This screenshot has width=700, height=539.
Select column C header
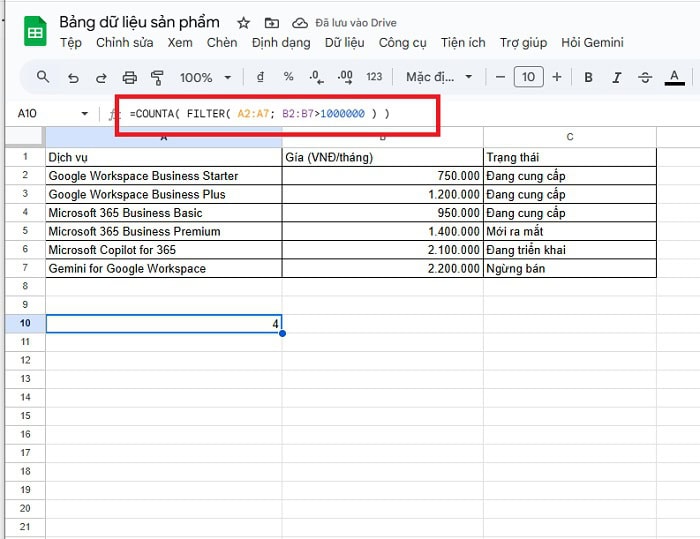570,137
